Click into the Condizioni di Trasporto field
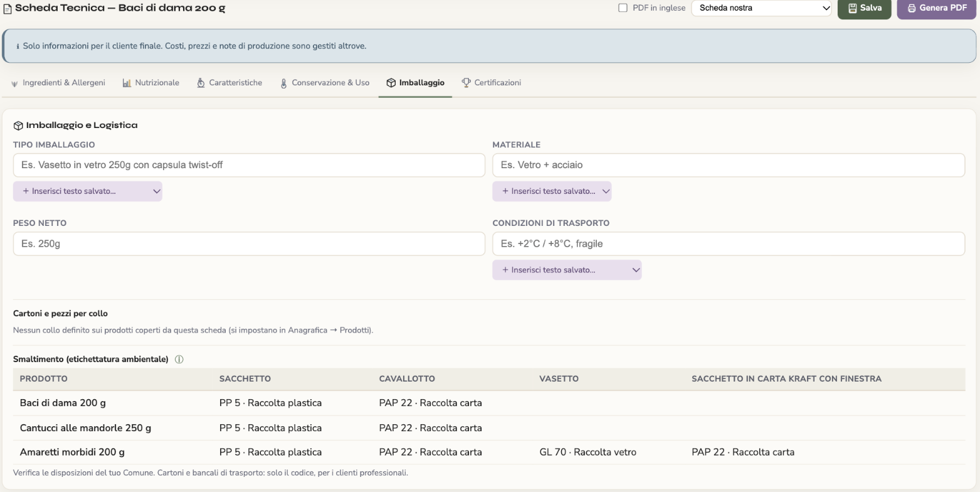 click(x=729, y=243)
